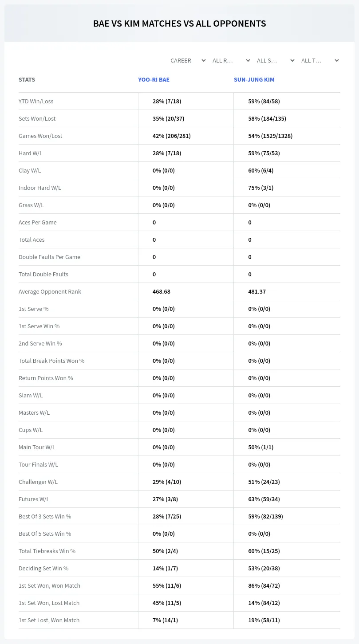Click Sun-Jung Kim's Games Won/Lost value
Viewport: 359px width, 644px height.
tap(270, 136)
